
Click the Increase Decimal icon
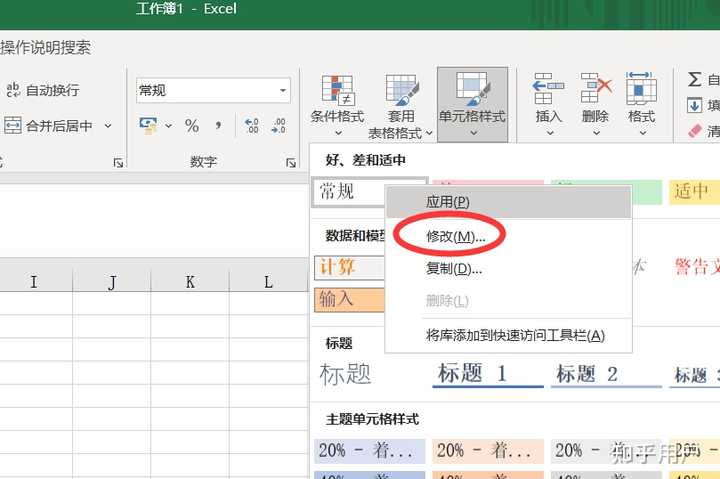[x=252, y=125]
